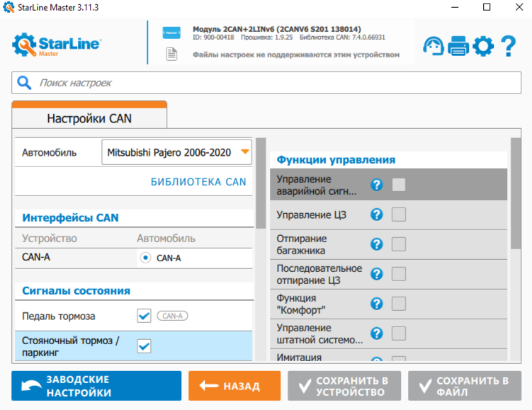
Task: Open the БИБЛИОТЕКА CAN link
Action: (x=198, y=182)
